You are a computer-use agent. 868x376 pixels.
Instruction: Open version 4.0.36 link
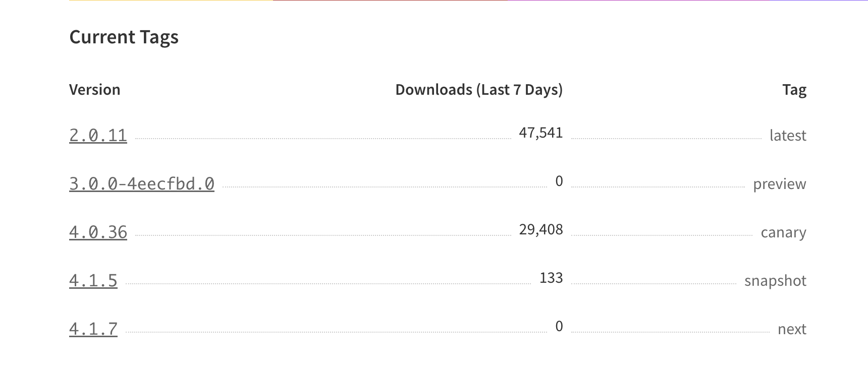[x=98, y=232]
